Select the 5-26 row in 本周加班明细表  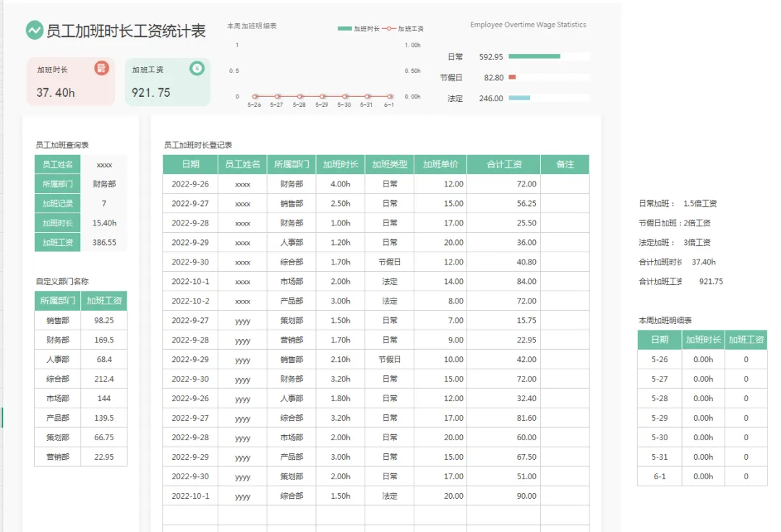coord(702,359)
